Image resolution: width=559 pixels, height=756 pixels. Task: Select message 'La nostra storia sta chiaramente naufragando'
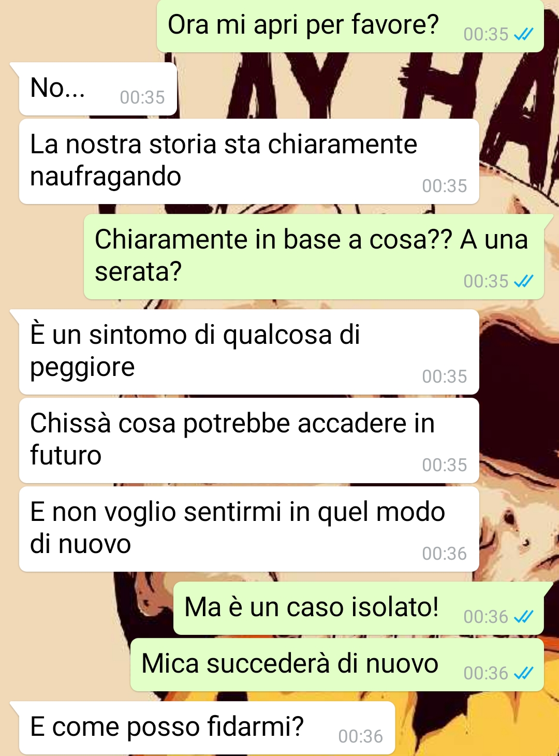coord(249,162)
